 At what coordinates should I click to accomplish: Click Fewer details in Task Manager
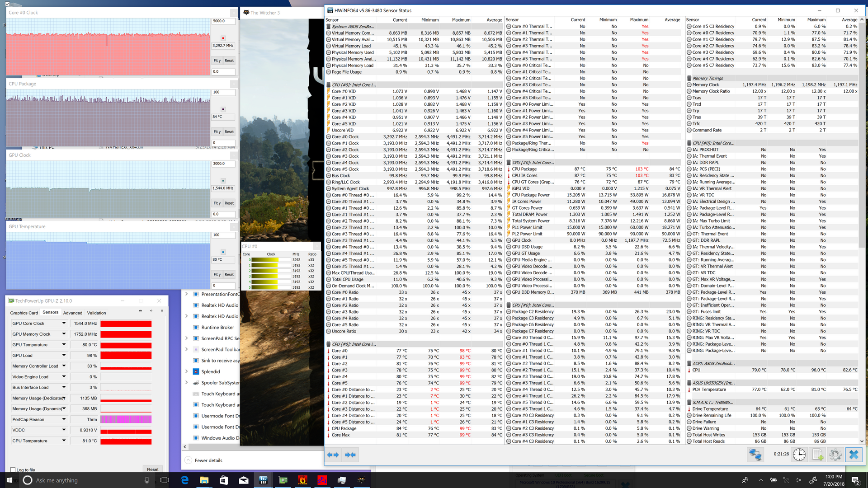208,460
